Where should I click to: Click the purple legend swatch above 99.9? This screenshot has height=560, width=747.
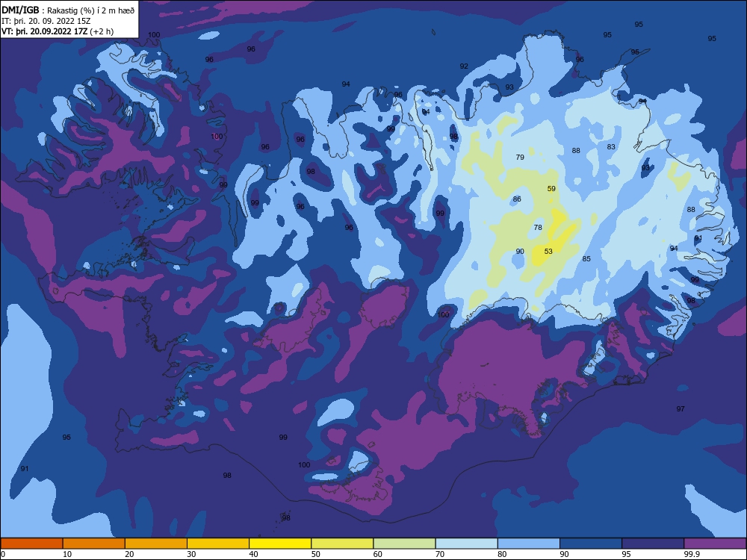715,544
